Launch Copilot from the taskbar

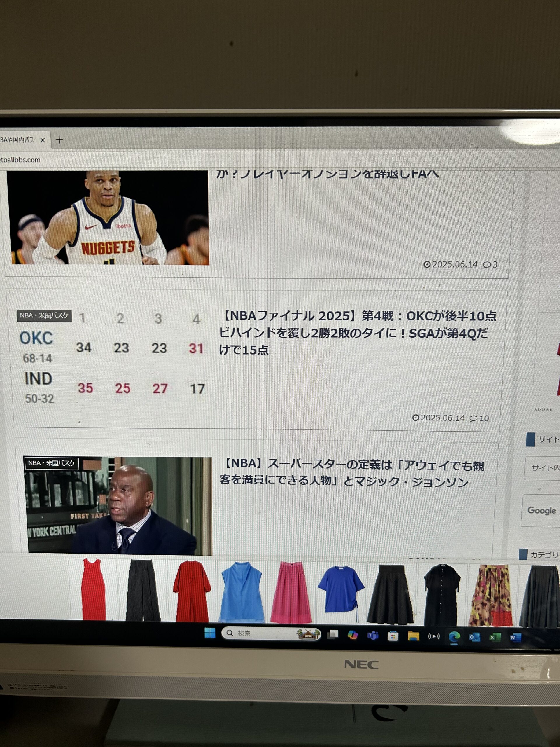point(353,635)
